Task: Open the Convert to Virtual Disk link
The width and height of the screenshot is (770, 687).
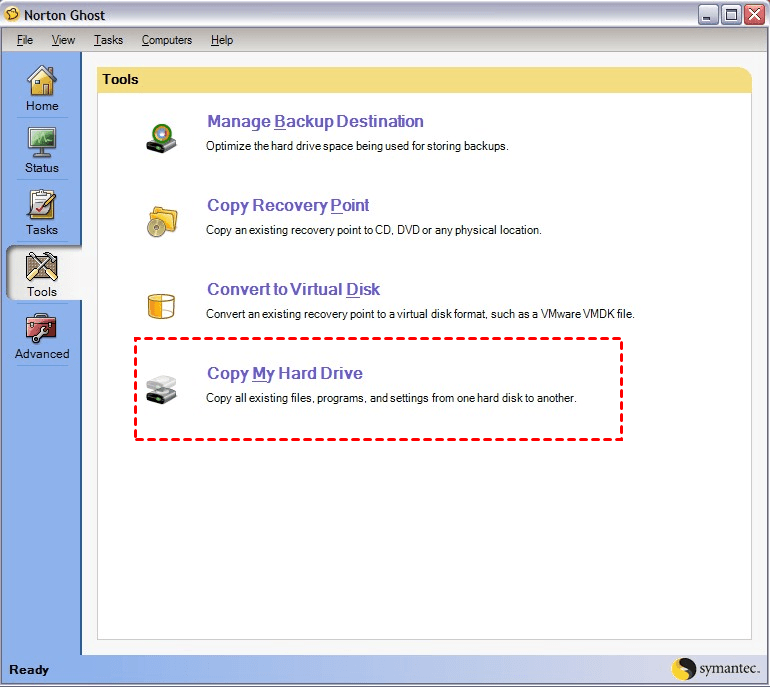Action: [x=293, y=289]
